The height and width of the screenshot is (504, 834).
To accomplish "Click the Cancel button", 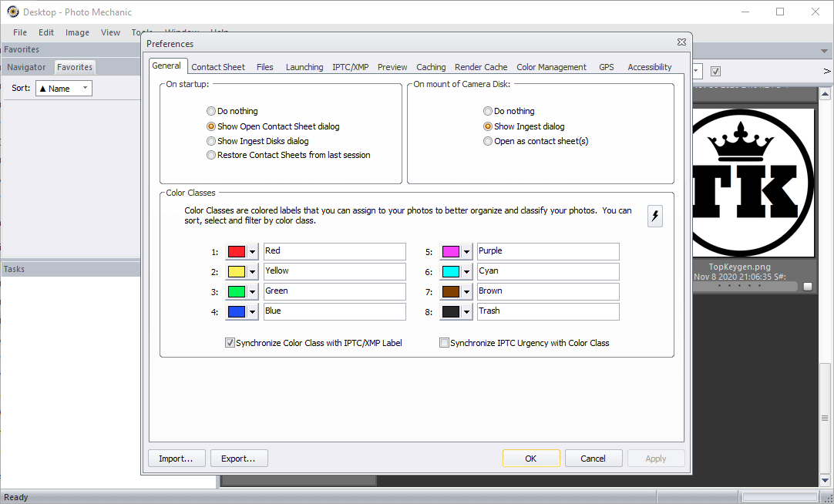I will (593, 459).
